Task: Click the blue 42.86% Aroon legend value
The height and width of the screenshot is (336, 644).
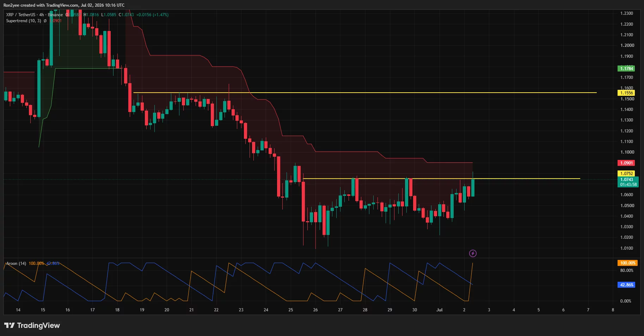Action: pos(53,263)
